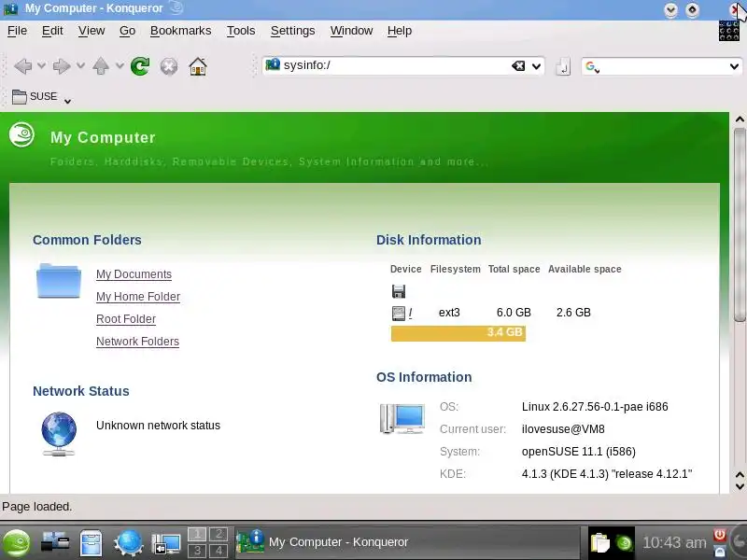Screen dimensions: 747x560
Task: Clear the location bar text
Action: click(x=518, y=65)
